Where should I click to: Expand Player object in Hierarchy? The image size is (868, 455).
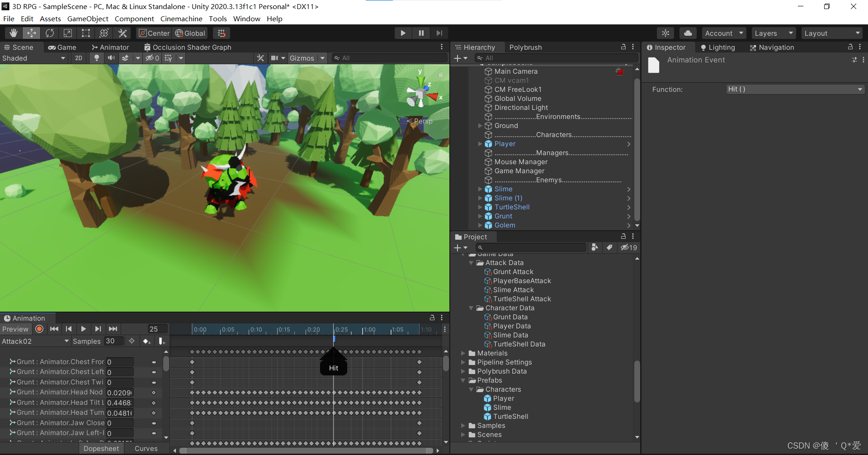tap(480, 144)
